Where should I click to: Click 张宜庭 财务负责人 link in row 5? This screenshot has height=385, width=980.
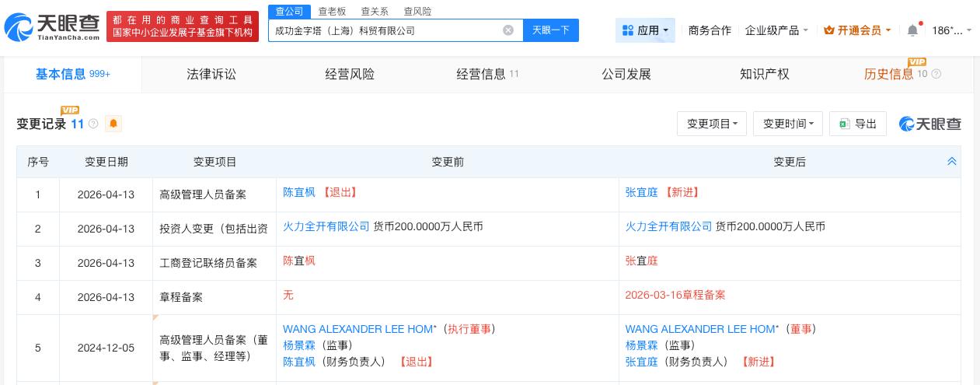[x=642, y=362]
